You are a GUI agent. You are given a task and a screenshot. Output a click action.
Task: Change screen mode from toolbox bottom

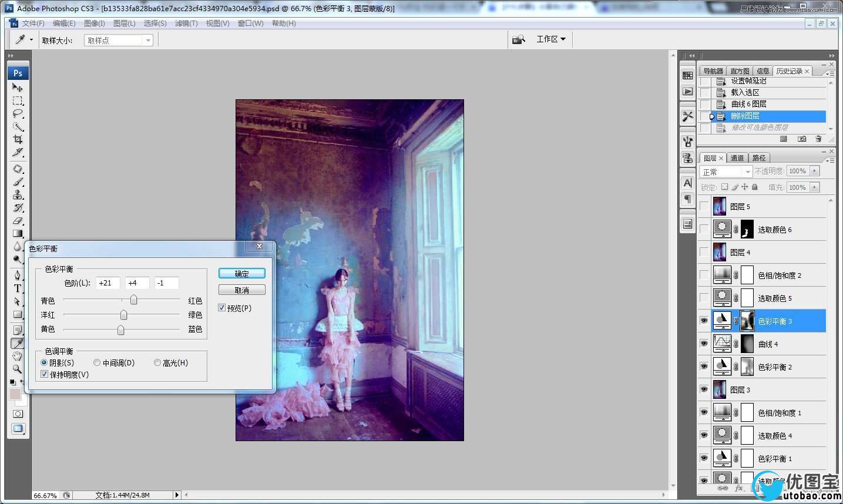tap(18, 429)
